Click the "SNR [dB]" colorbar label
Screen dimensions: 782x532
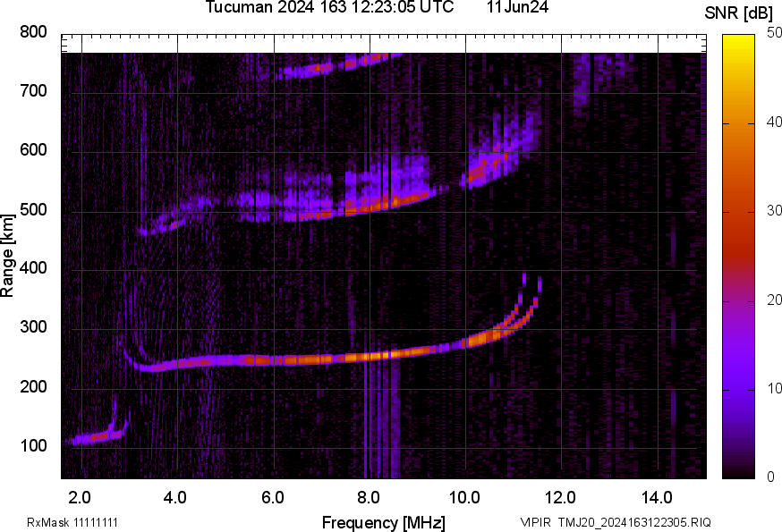click(738, 13)
